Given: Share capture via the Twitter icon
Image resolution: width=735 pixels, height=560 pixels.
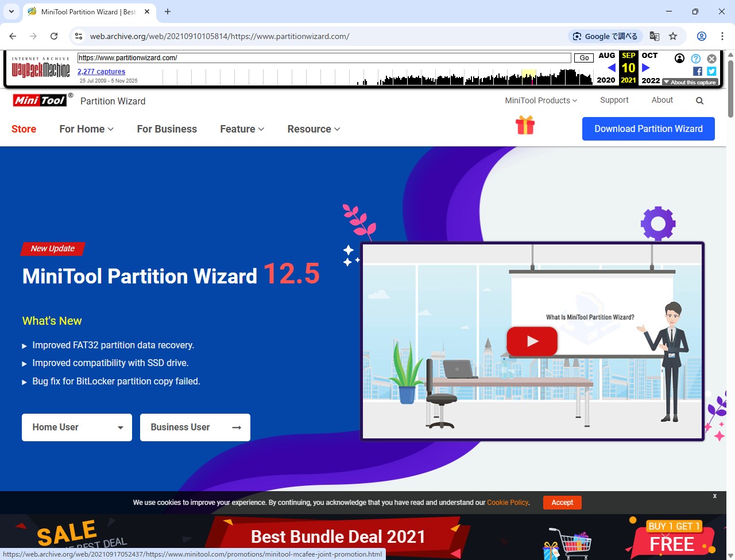Looking at the screenshot, I should click(x=711, y=71).
